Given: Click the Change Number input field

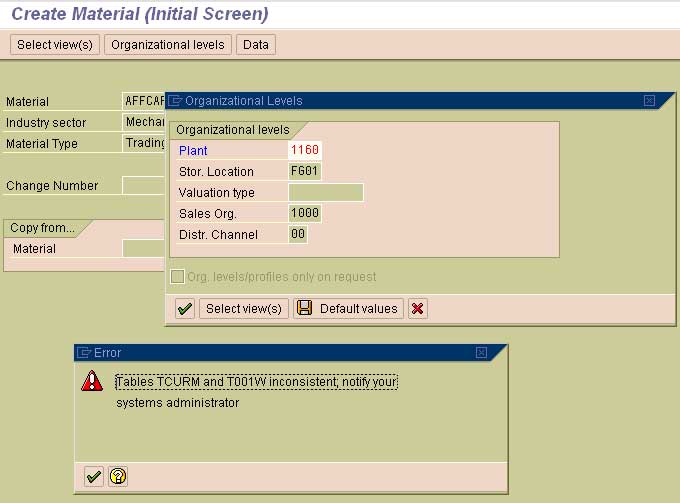Looking at the screenshot, I should pos(144,185).
